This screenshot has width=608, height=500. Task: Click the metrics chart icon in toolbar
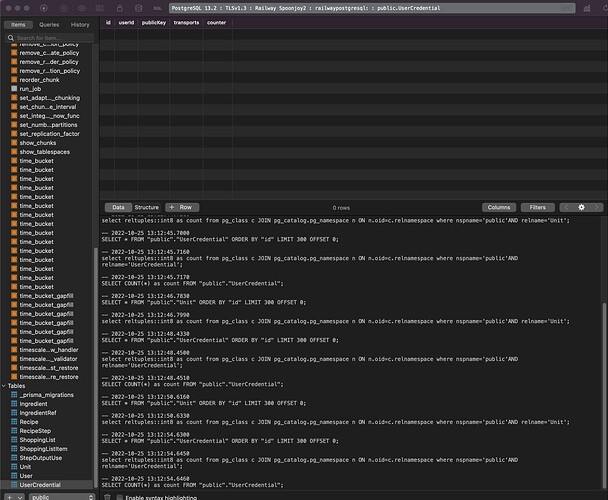coord(587,8)
